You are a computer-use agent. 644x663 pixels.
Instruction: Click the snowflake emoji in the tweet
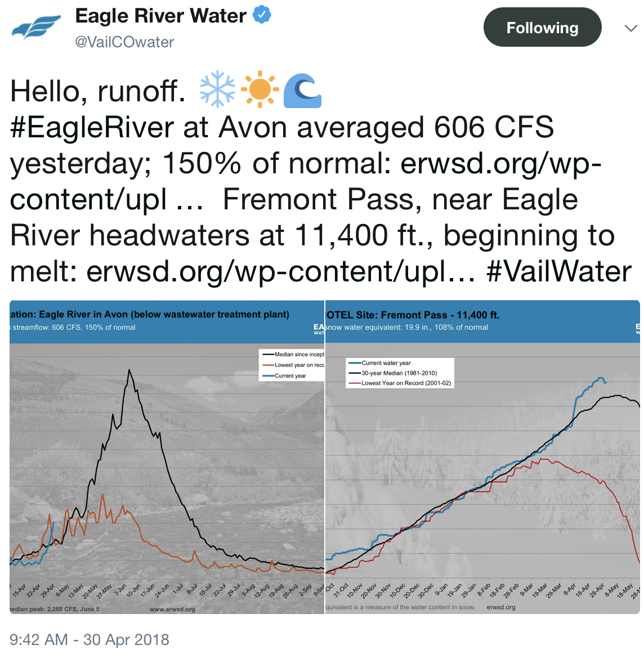point(217,89)
